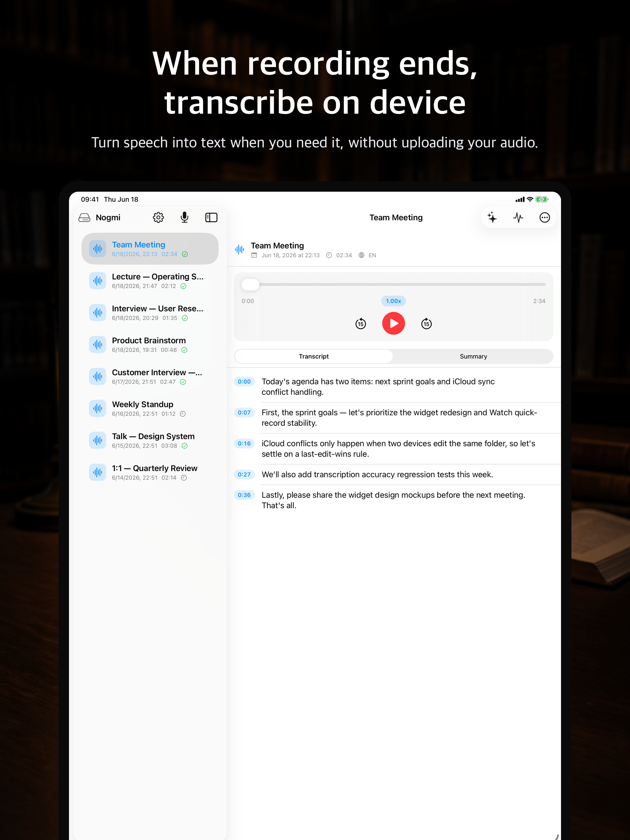
Task: Open Product Brainstorm recording
Action: point(150,344)
